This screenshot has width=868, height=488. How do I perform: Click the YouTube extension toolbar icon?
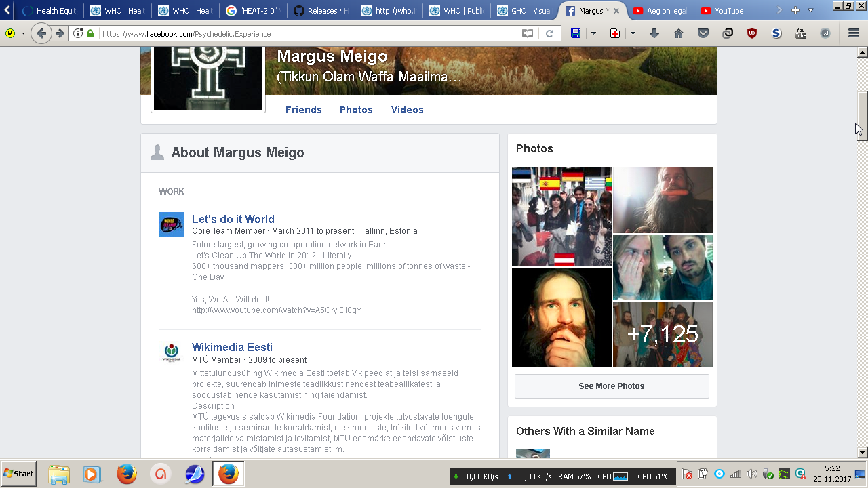click(801, 33)
